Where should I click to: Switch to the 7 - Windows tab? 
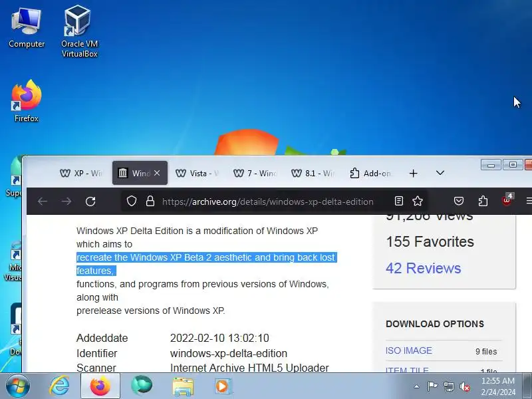255,174
